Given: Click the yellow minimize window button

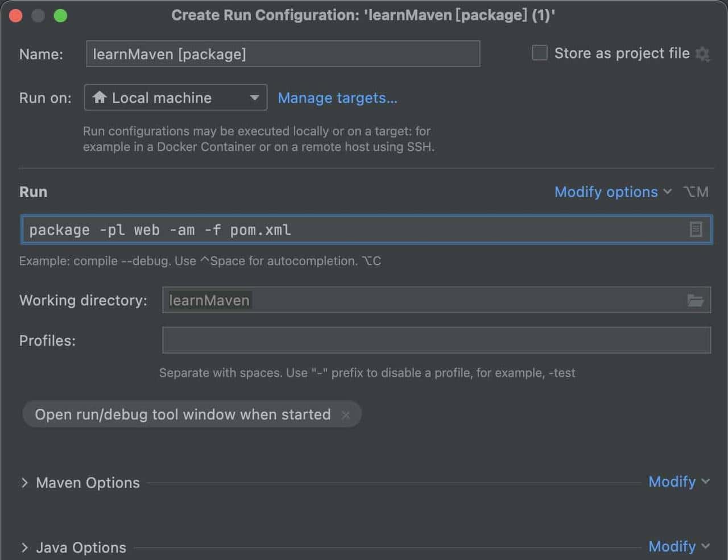Looking at the screenshot, I should click(x=38, y=16).
